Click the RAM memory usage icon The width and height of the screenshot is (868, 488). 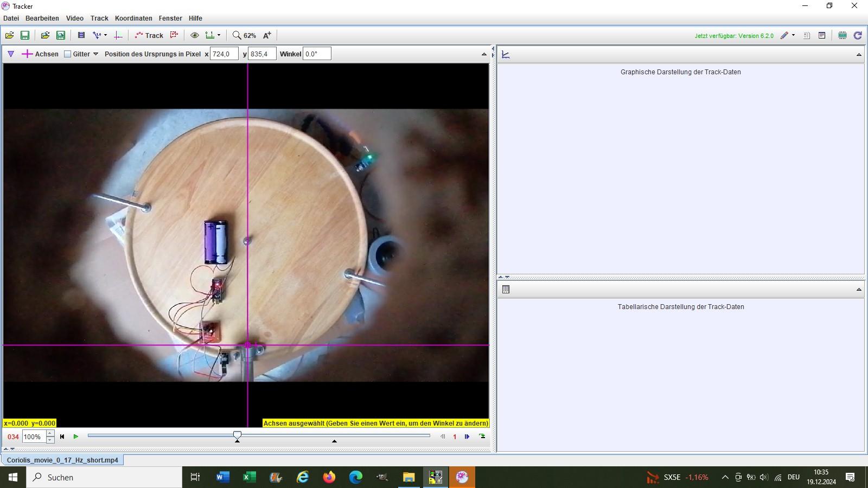tap(843, 35)
